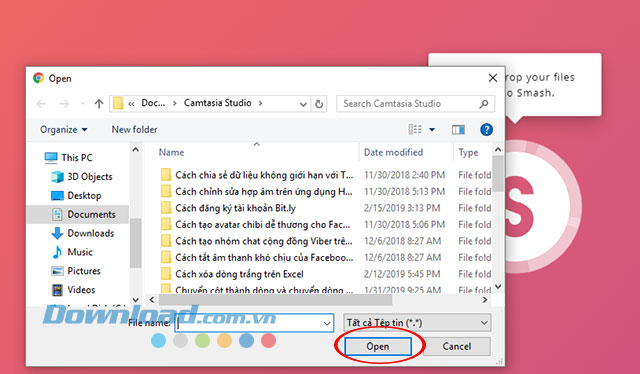Click file list vertical scrollbar down arrow

(x=498, y=287)
